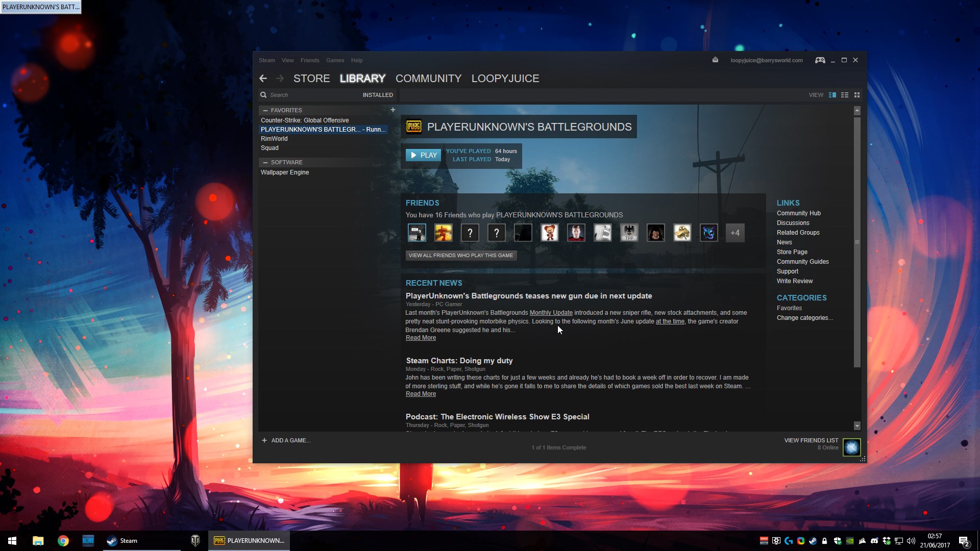980x551 pixels.
Task: Open the Store Page link
Action: click(792, 252)
